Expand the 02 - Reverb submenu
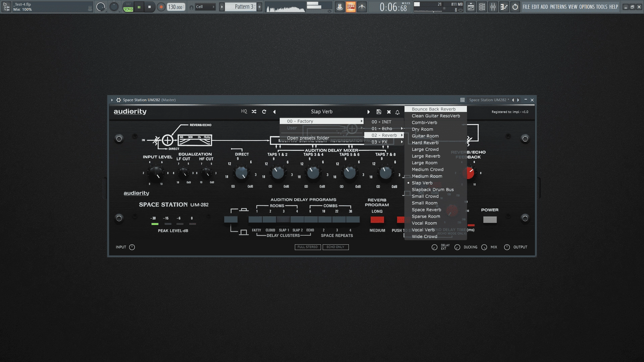 click(x=384, y=135)
